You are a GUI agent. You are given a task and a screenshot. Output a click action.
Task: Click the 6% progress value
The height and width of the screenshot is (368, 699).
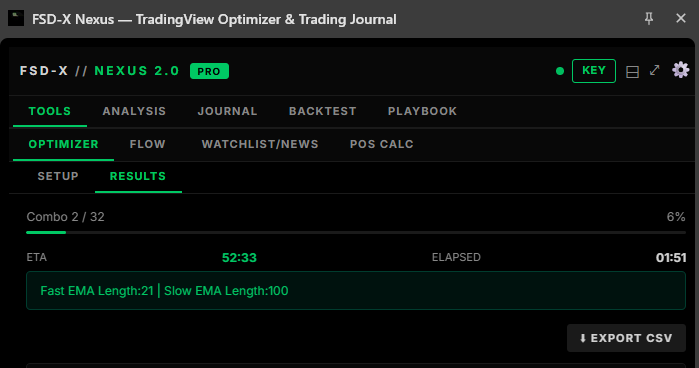tap(676, 217)
